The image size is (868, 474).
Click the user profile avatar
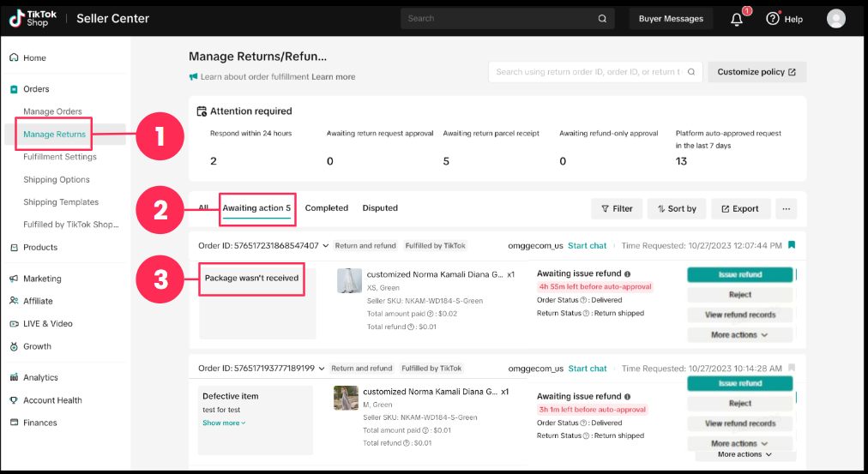(x=835, y=19)
